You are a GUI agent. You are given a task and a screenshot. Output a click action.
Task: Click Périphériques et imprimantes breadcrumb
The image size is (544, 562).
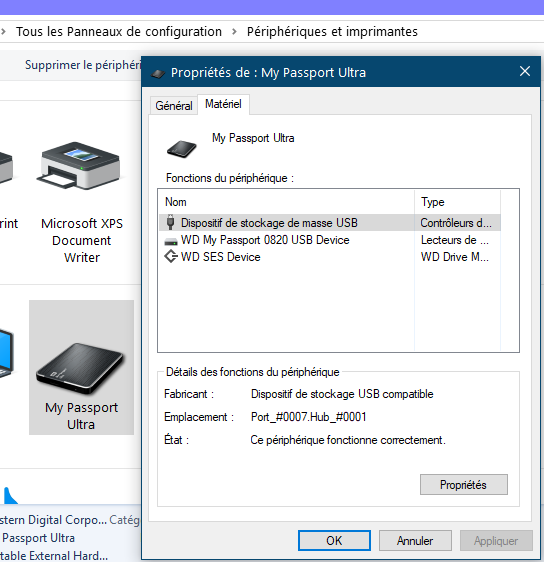(332, 32)
